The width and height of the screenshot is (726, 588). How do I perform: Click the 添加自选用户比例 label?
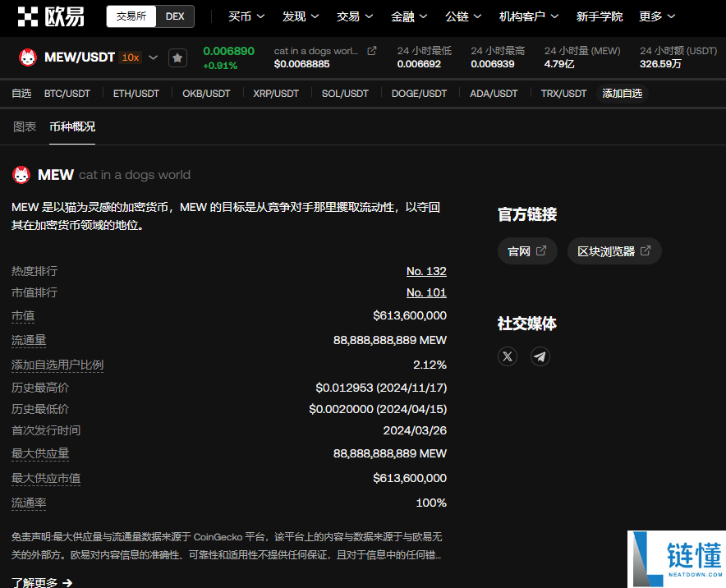57,365
